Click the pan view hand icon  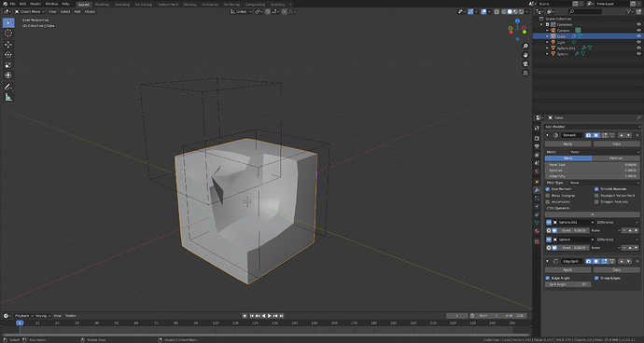point(525,55)
